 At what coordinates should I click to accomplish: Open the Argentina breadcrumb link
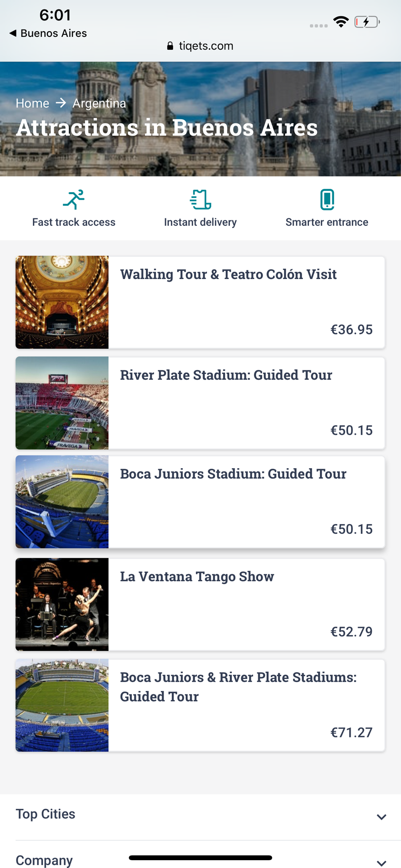pos(99,103)
